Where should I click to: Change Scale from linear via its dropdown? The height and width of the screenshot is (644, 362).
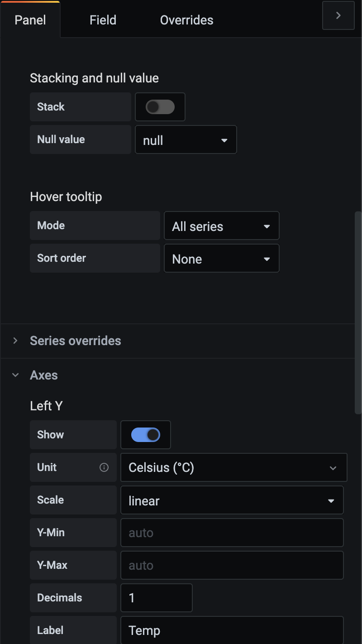232,500
